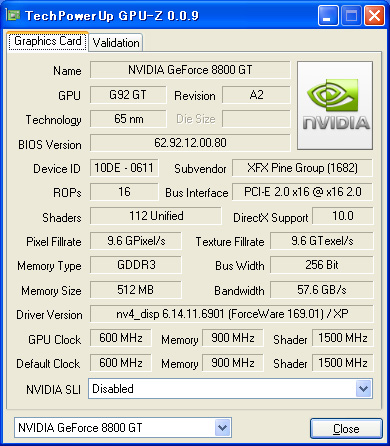Click the Name field NVIDIA GeForce 8800 GT

pyautogui.click(x=190, y=70)
